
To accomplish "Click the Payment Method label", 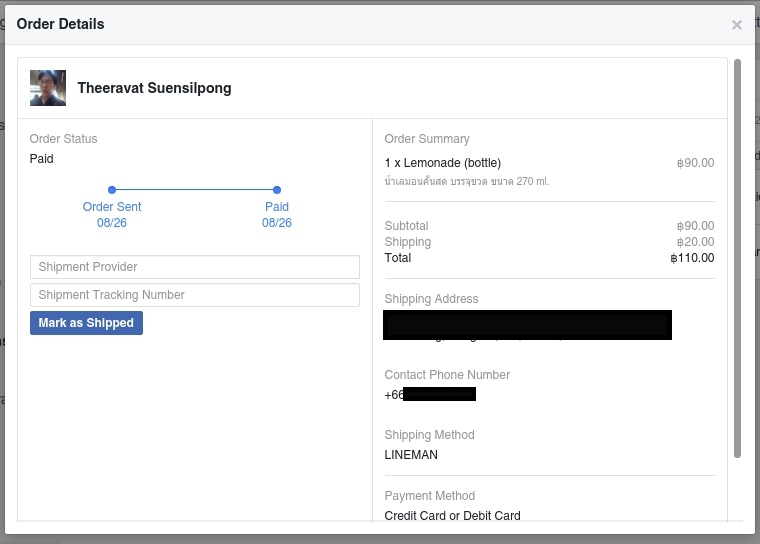I will (x=429, y=496).
